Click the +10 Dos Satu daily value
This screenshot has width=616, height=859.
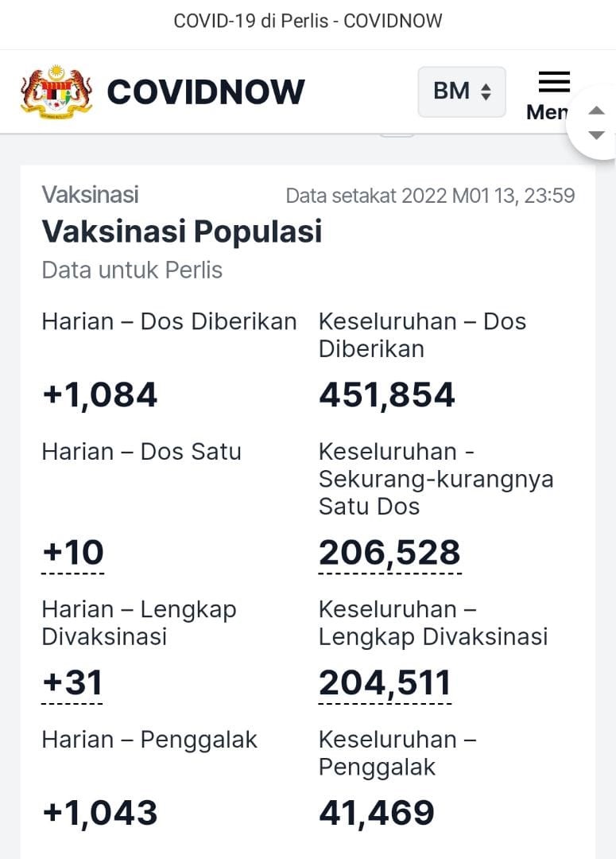pyautogui.click(x=73, y=552)
